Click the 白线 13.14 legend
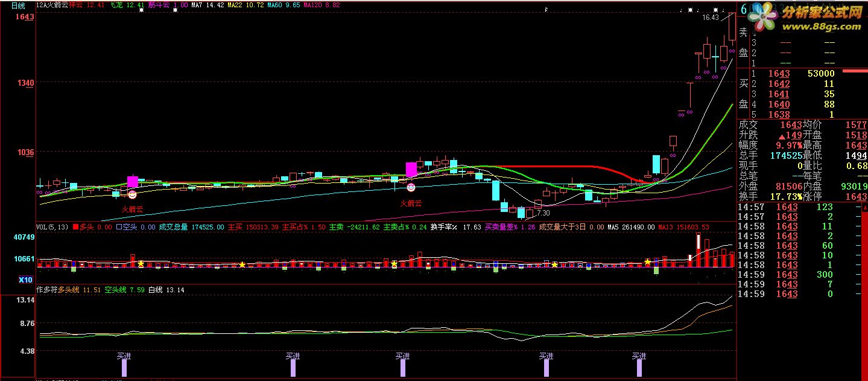This screenshot has height=381, width=868. (166, 290)
